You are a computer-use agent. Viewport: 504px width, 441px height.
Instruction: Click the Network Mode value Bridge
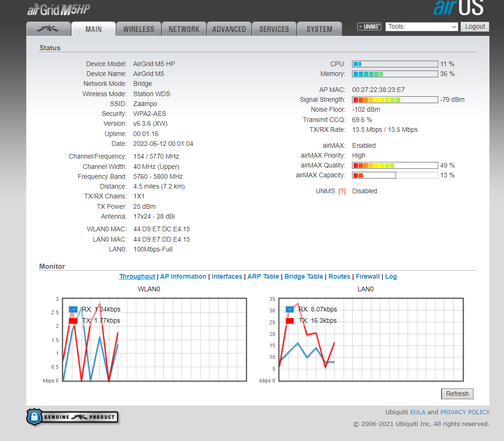click(x=143, y=84)
